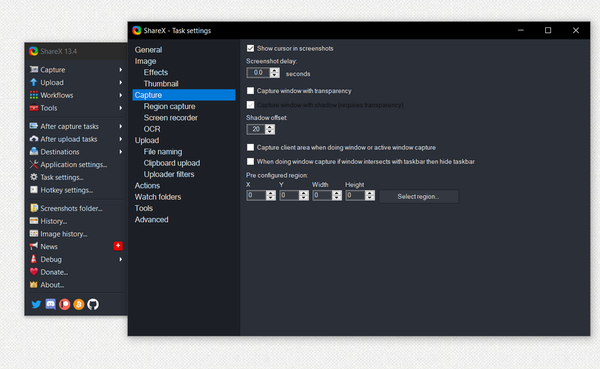Enable Capture client area checkbox
This screenshot has height=369, width=600.
click(250, 147)
